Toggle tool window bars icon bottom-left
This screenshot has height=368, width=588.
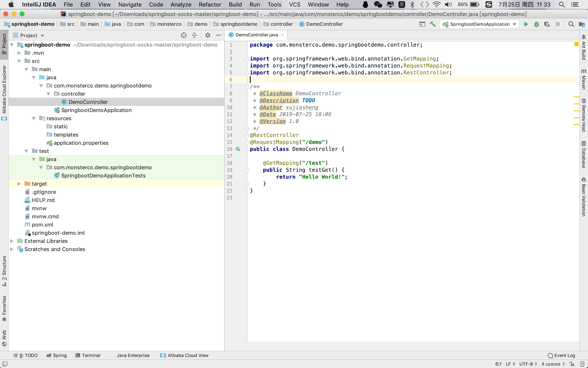(5, 364)
